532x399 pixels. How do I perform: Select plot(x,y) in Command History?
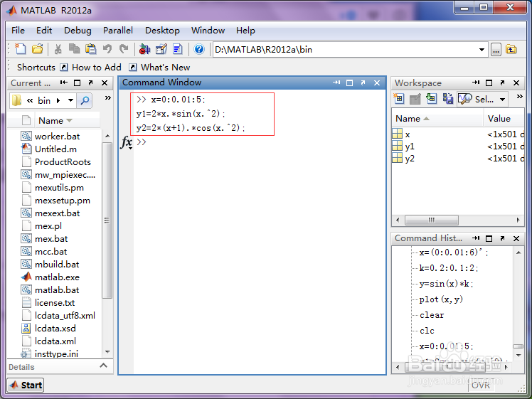441,299
